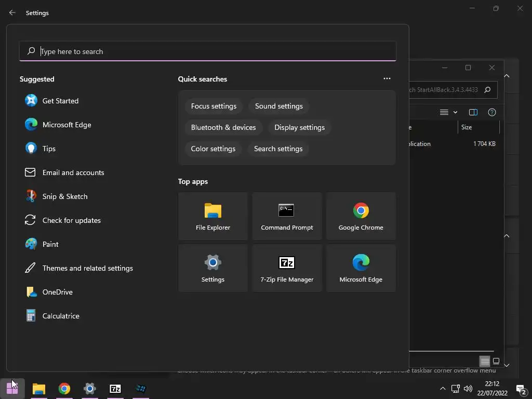532x399 pixels.
Task: Toggle preview pane icon in File Explorer
Action: click(x=473, y=112)
